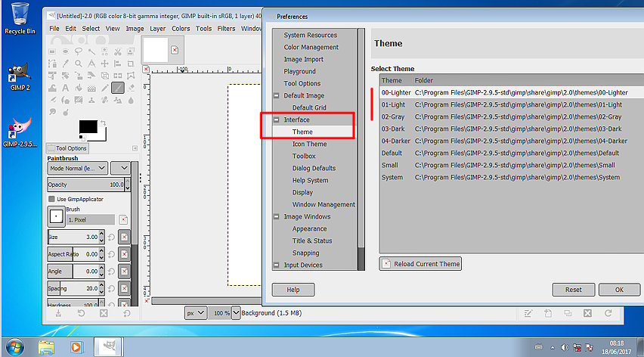Open the px unit dropdown in status bar

[195, 313]
